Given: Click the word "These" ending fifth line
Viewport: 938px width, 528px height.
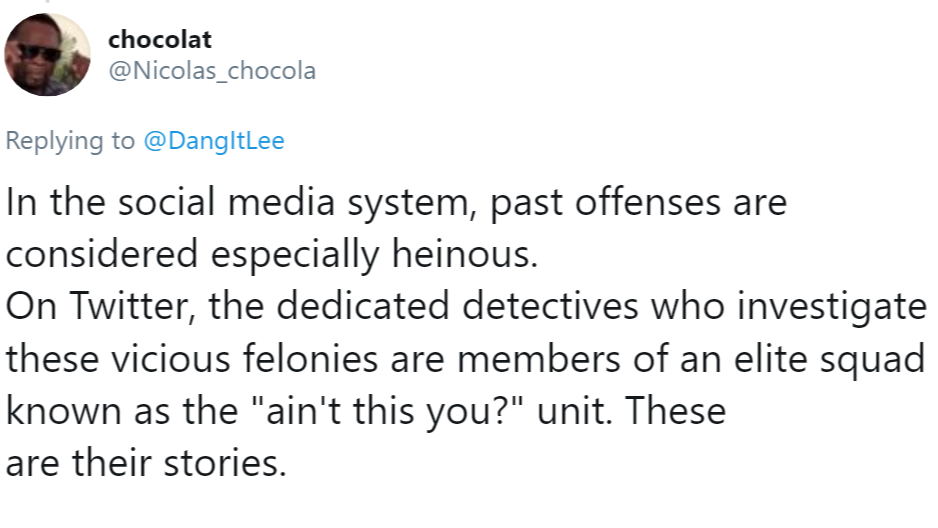Looking at the screenshot, I should (677, 410).
